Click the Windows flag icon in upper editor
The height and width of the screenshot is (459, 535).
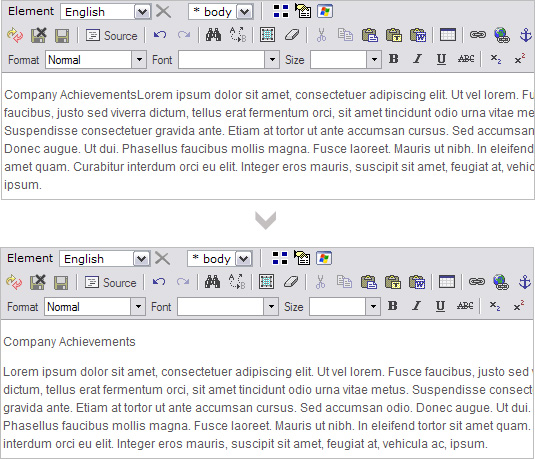[x=325, y=12]
